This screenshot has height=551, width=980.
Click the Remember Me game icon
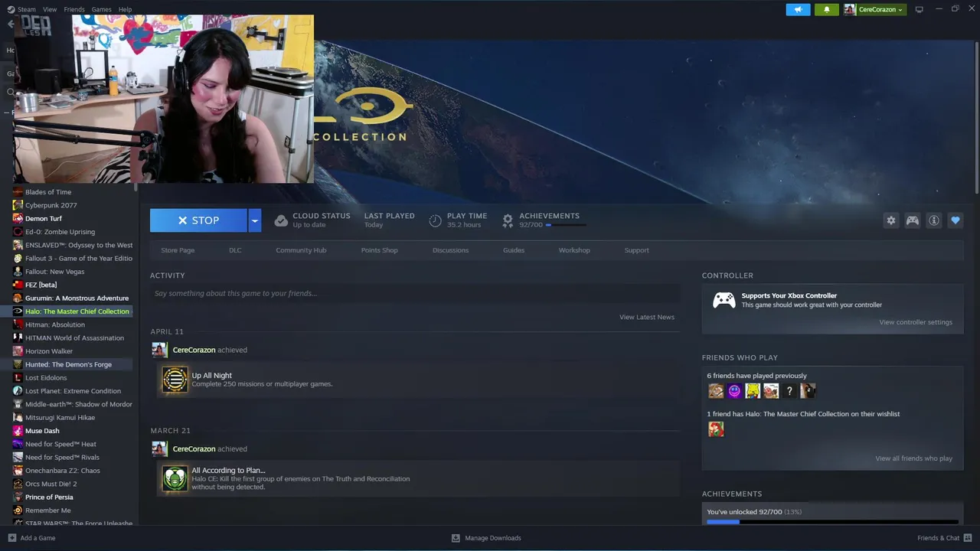coord(18,510)
